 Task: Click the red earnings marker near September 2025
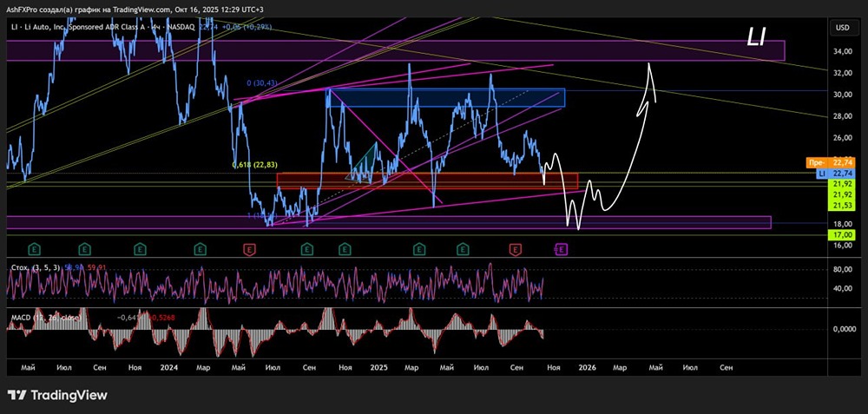(516, 250)
